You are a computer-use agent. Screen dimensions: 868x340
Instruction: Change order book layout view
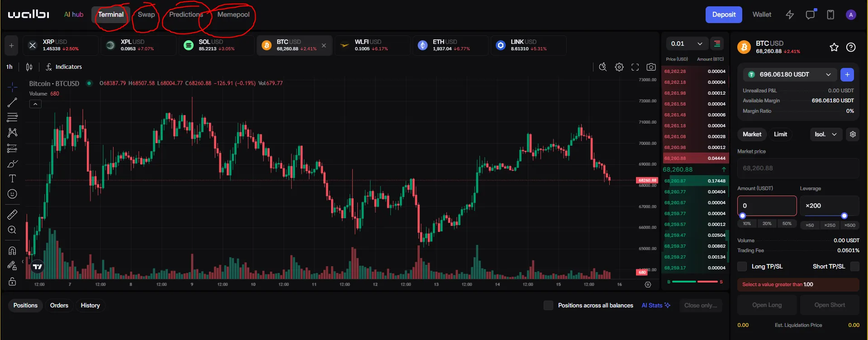pos(717,43)
